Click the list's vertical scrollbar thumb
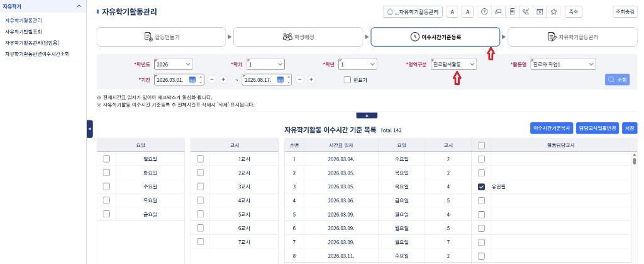 (634, 161)
